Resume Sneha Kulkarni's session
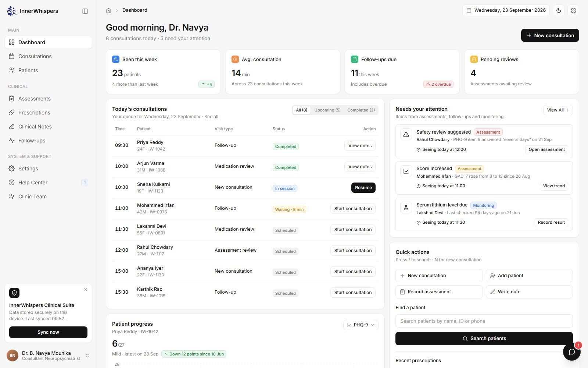This screenshot has height=368, width=588. [x=363, y=188]
